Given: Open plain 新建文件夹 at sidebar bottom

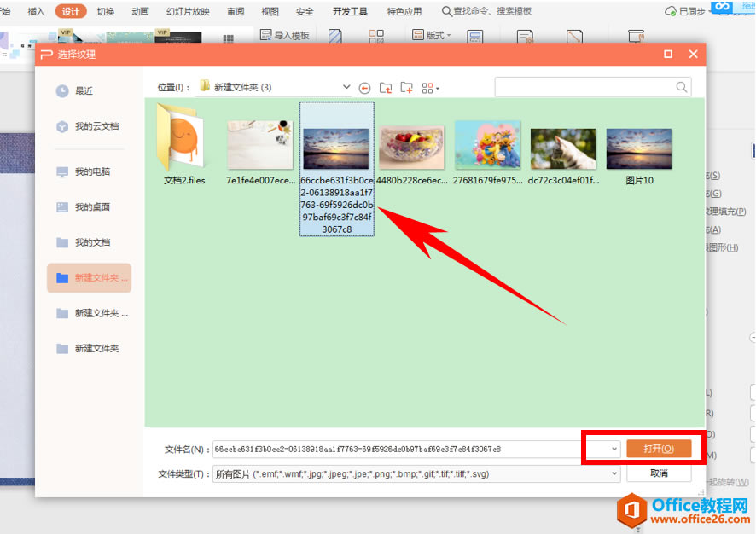Looking at the screenshot, I should pyautogui.click(x=87, y=348).
